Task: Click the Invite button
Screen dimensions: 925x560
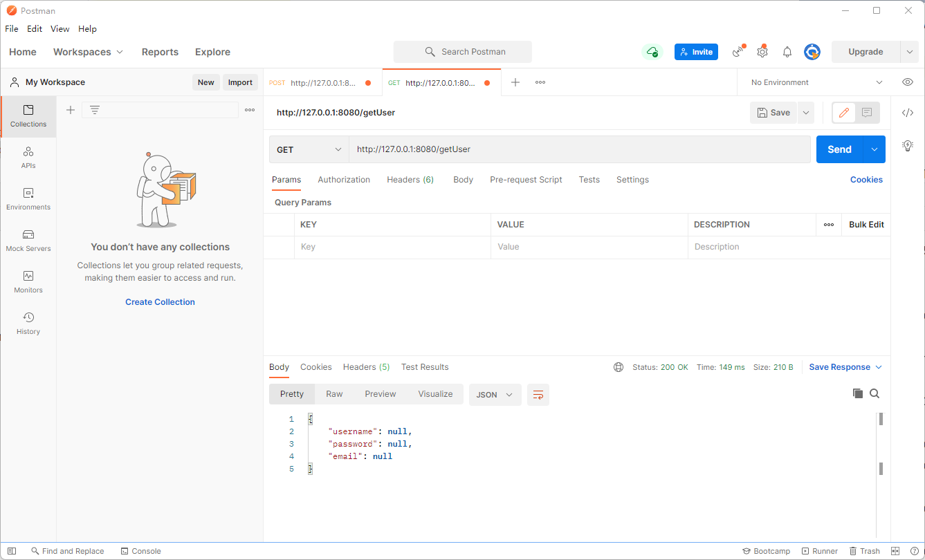Action: pyautogui.click(x=696, y=52)
